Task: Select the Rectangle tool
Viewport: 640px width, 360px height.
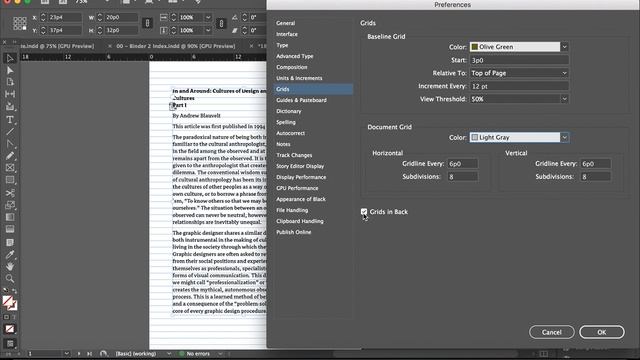Action: tap(10, 180)
